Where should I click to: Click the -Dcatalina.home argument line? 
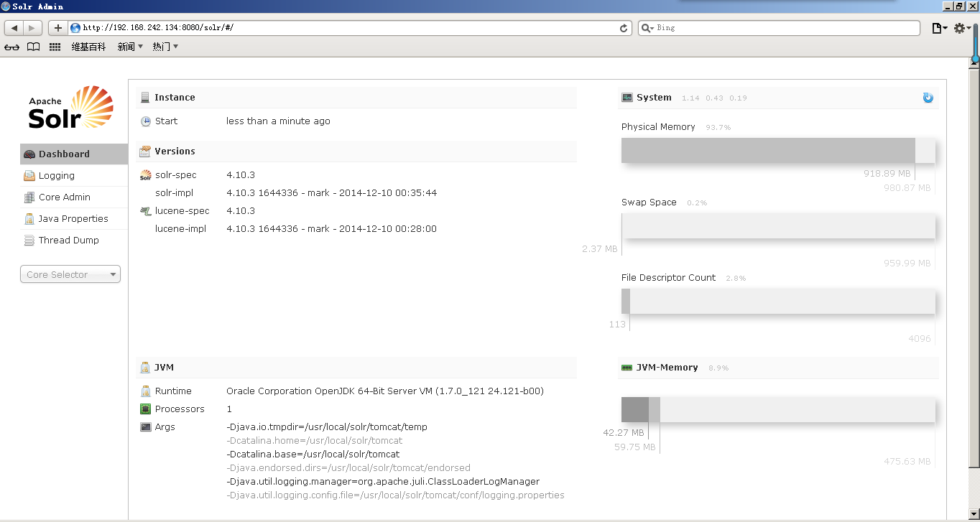(314, 441)
